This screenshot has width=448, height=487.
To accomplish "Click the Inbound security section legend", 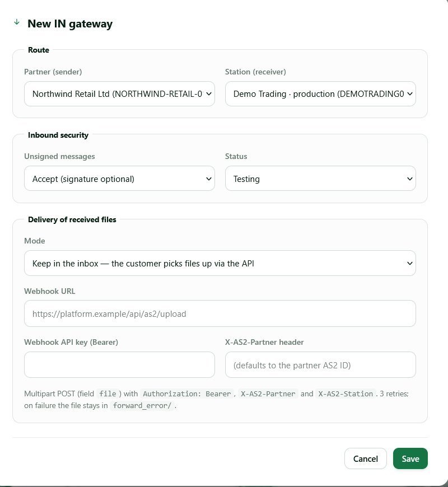I will click(x=58, y=135).
